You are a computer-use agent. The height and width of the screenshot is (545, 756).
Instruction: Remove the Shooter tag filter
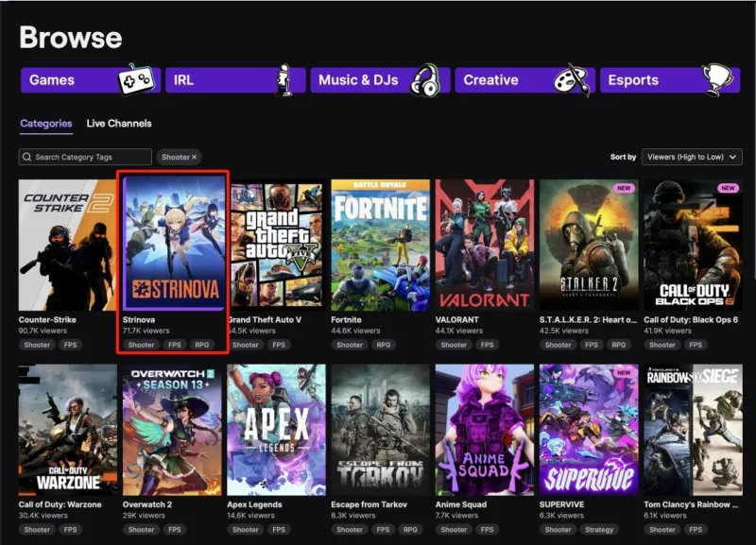(195, 157)
